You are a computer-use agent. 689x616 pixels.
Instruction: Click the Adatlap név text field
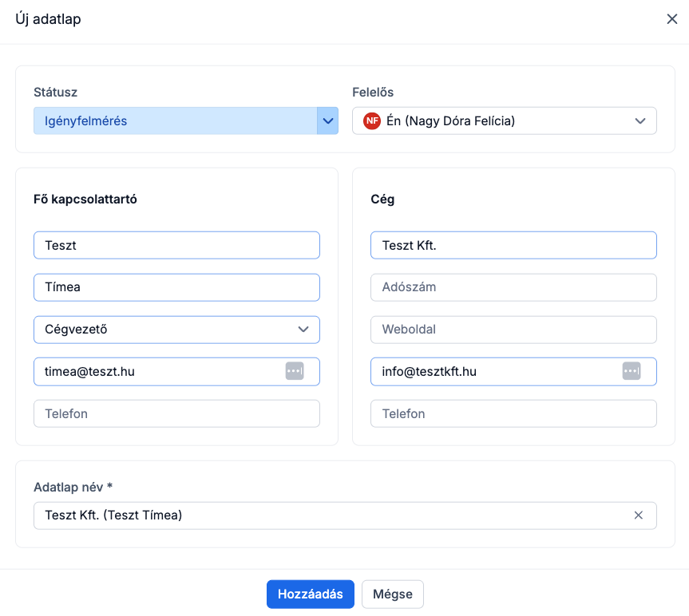point(327,515)
